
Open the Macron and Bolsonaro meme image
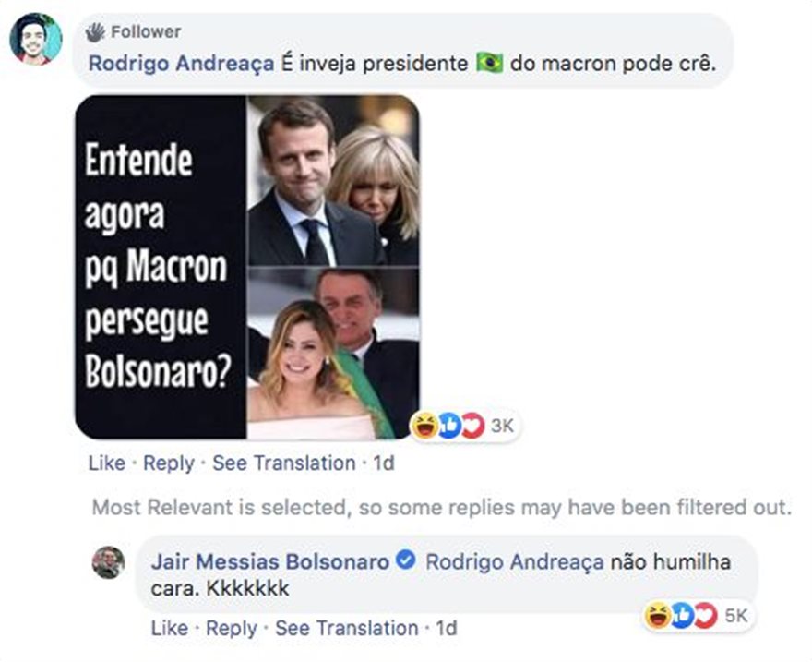pyautogui.click(x=246, y=266)
